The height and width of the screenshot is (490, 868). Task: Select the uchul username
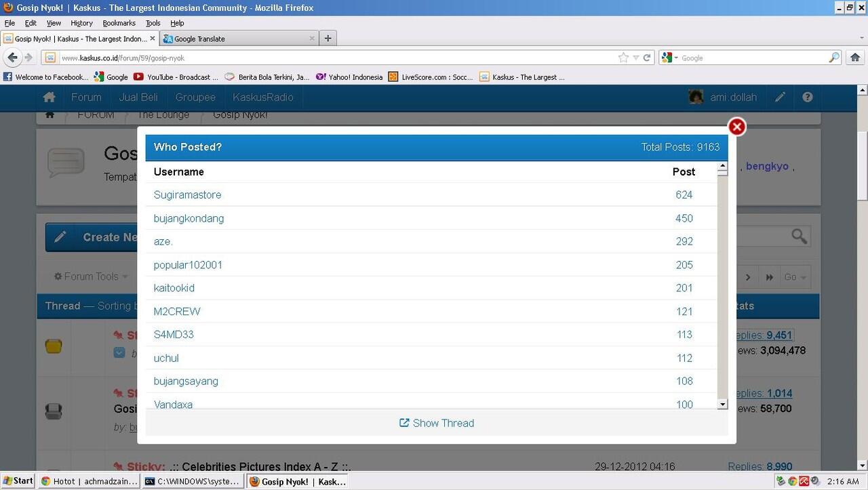pos(166,358)
